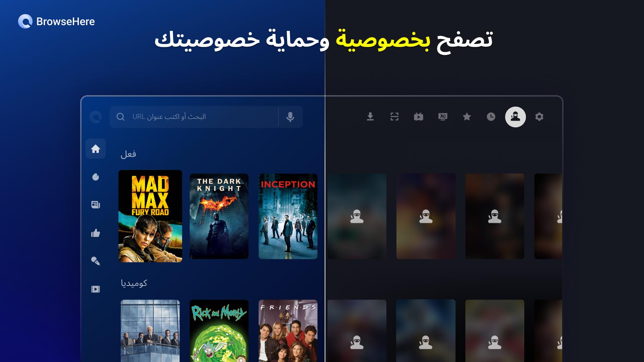The width and height of the screenshot is (644, 362).
Task: Click the video folder toolbar icon
Action: pyautogui.click(x=419, y=117)
